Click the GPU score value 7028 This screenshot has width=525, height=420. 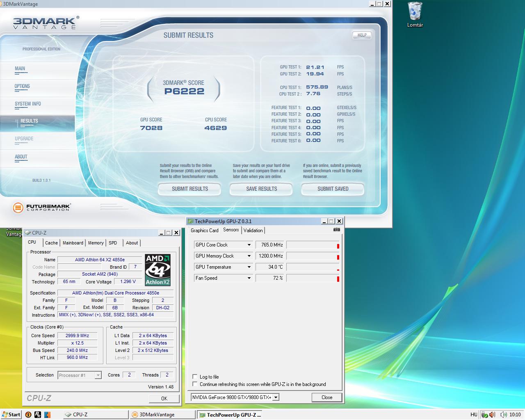tap(151, 128)
